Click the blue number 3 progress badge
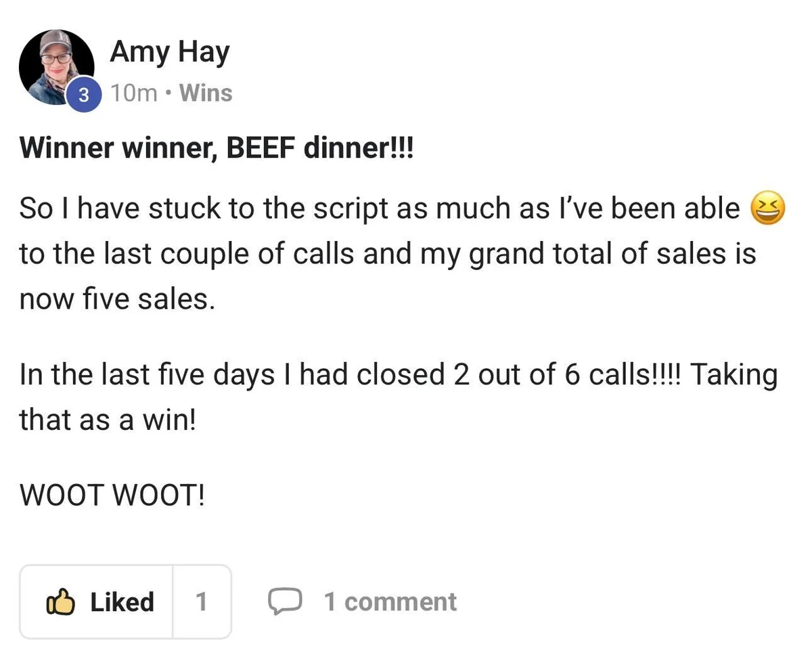Image resolution: width=812 pixels, height=664 pixels. pos(83,95)
